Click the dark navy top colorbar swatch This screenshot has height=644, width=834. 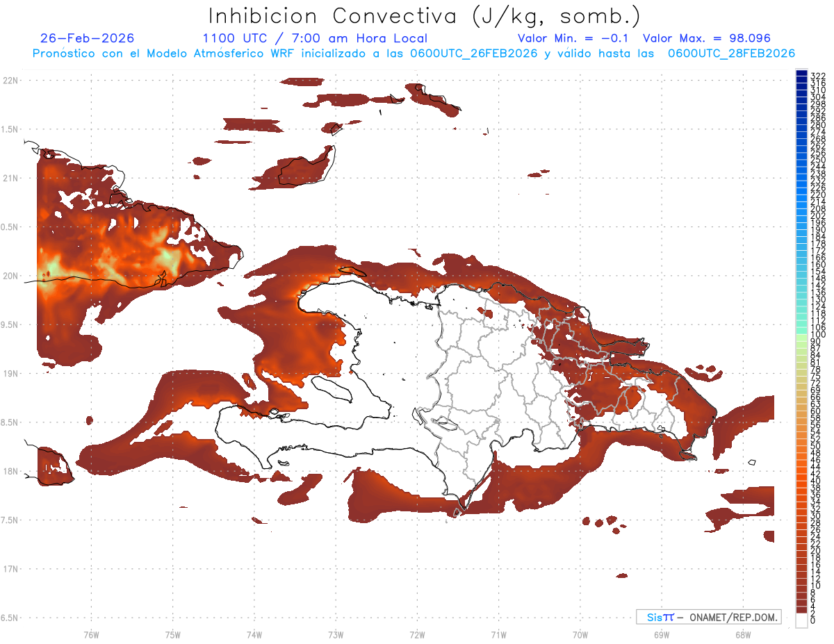[x=801, y=73]
